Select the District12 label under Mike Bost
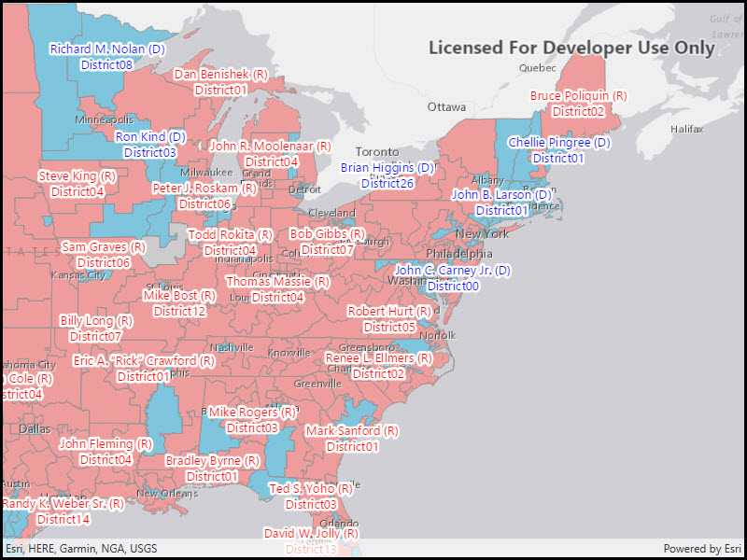This screenshot has width=747, height=560. click(179, 312)
